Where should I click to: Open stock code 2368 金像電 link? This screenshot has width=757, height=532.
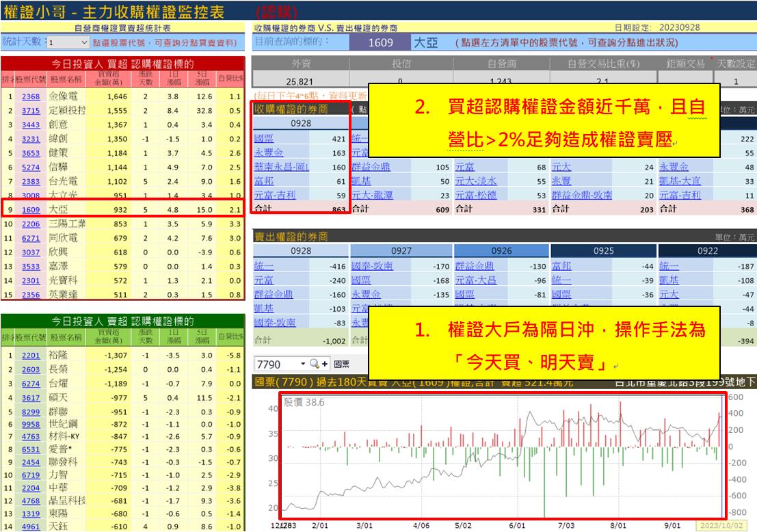tap(31, 96)
